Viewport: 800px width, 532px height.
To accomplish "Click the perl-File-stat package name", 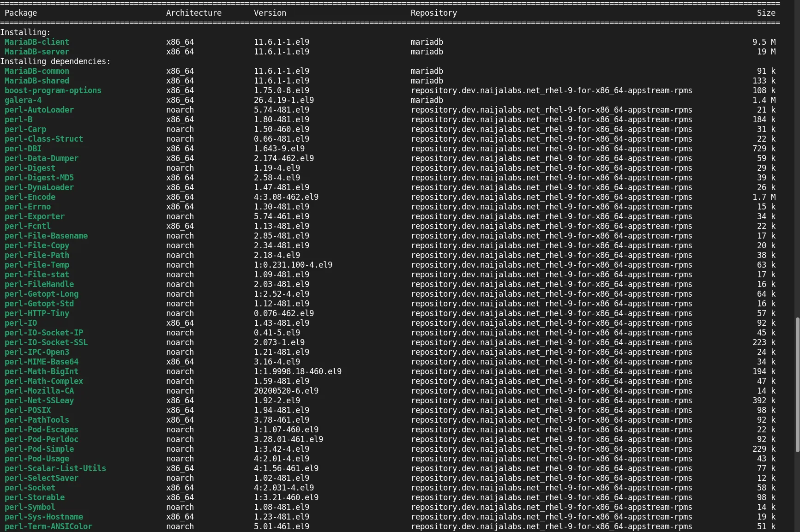I will point(37,275).
